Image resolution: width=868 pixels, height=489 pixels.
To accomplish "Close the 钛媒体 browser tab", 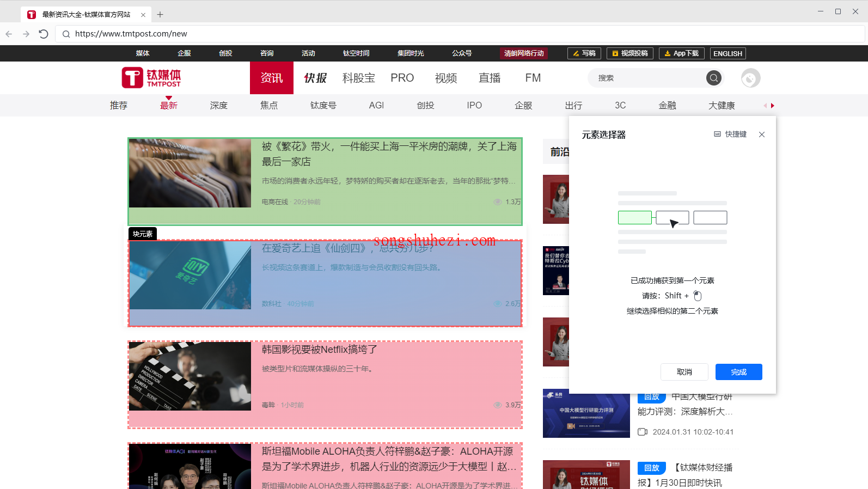I will tap(143, 15).
